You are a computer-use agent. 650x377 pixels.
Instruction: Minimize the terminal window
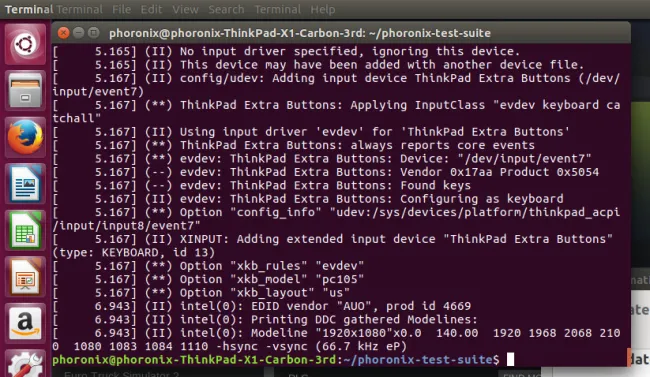pos(78,33)
